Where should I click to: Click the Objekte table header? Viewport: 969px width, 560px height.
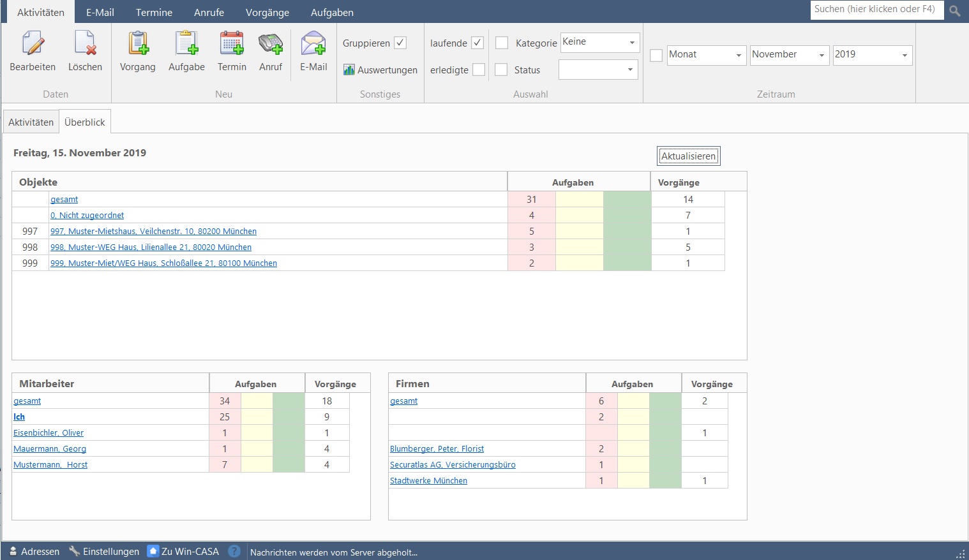[x=259, y=182]
